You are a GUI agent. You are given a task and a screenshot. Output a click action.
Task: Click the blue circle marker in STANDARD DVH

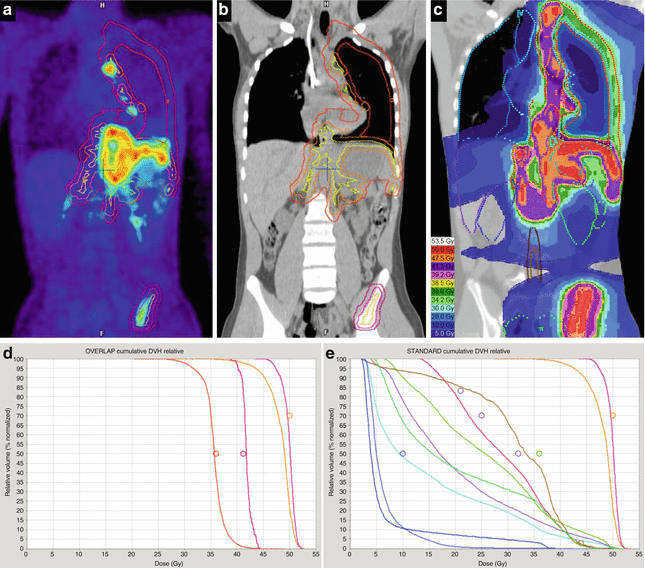click(403, 454)
